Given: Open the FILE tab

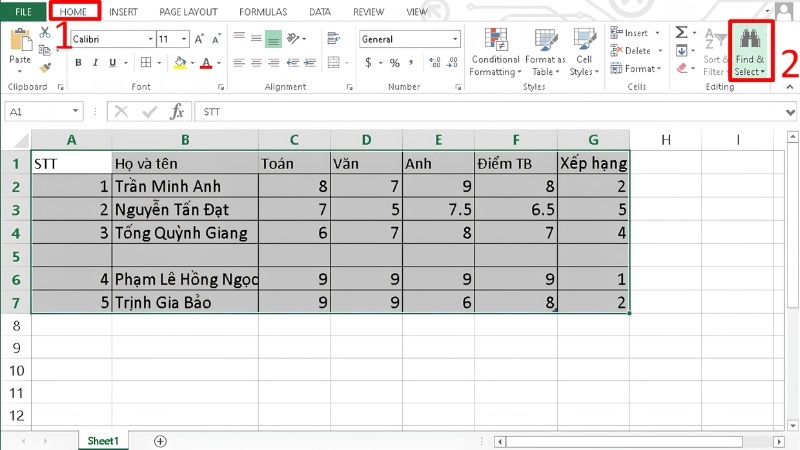Looking at the screenshot, I should 23,11.
